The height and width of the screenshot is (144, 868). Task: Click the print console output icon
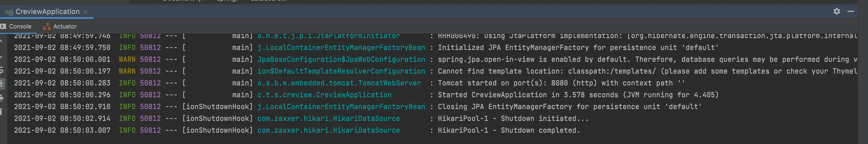click(1, 98)
